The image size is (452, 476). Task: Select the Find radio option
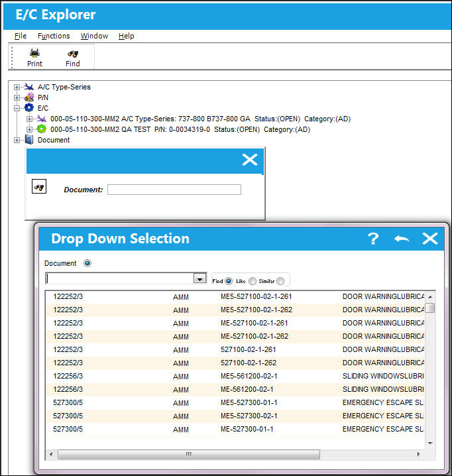229,281
